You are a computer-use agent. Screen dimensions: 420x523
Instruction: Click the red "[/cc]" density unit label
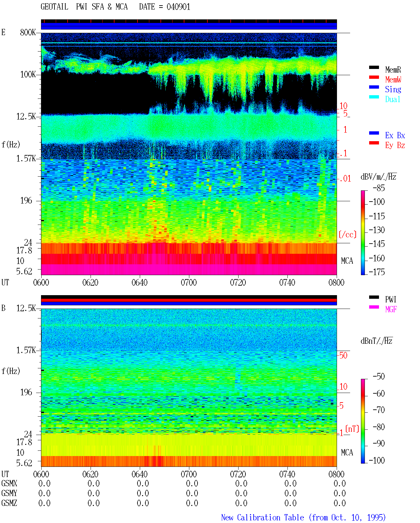[347, 234]
